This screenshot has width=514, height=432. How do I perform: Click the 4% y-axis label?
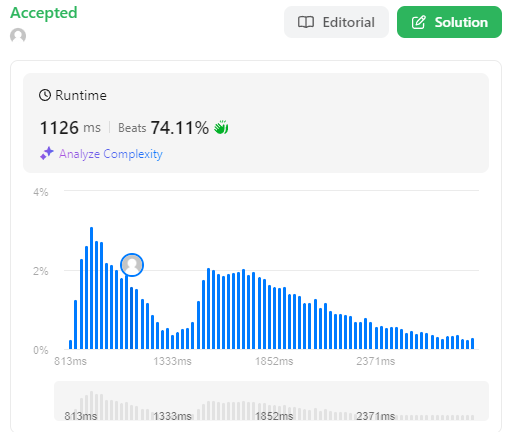pos(41,192)
